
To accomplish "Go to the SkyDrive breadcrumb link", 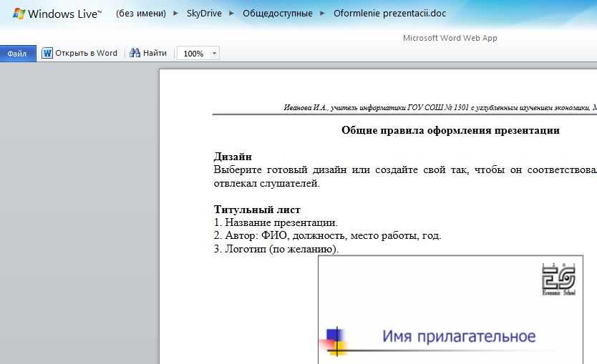I will 203,14.
